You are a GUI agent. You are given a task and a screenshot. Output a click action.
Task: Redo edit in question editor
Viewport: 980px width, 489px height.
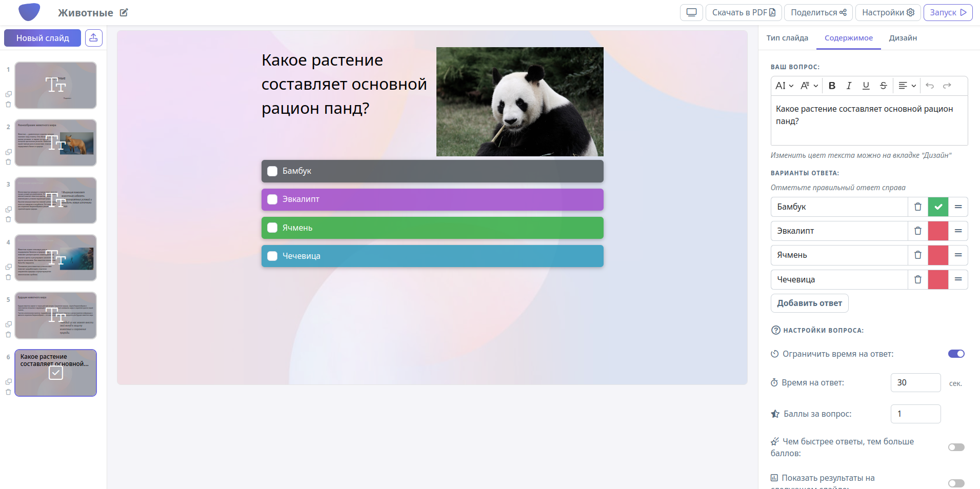947,86
